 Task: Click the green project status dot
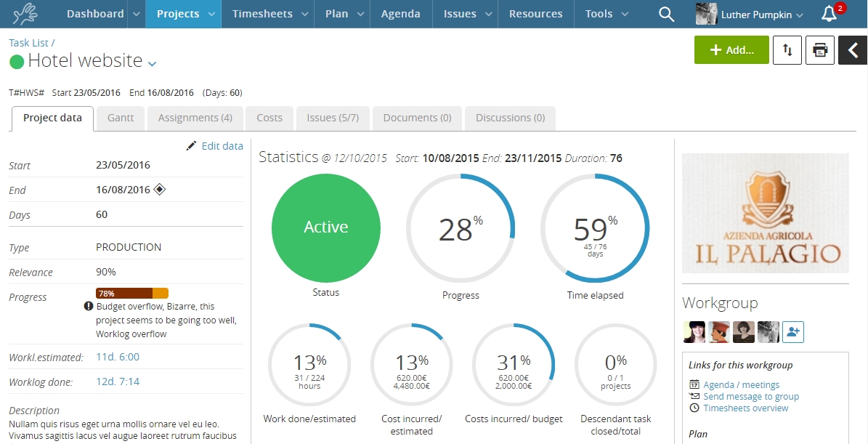point(17,62)
